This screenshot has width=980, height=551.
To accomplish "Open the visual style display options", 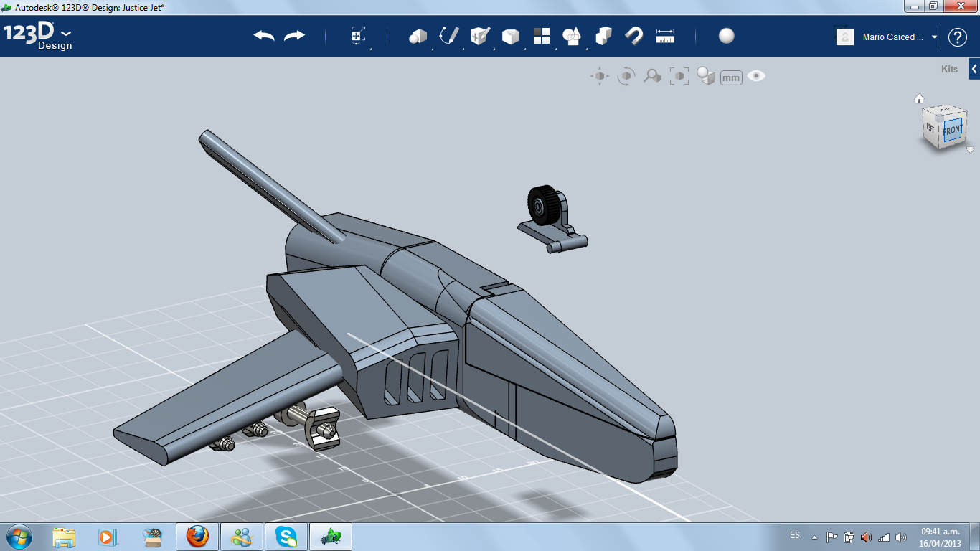I will coord(706,76).
